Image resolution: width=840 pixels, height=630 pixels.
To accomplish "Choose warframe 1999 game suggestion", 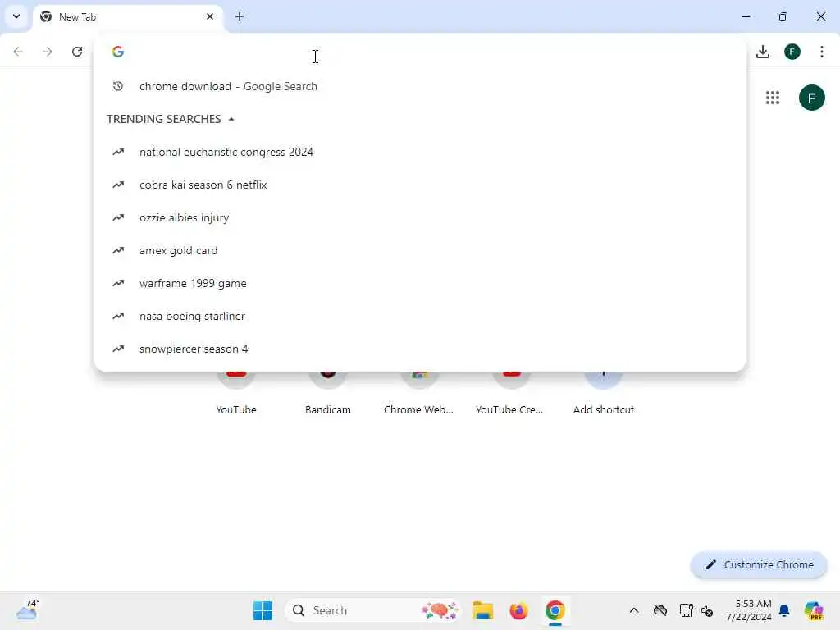I will [420, 283].
